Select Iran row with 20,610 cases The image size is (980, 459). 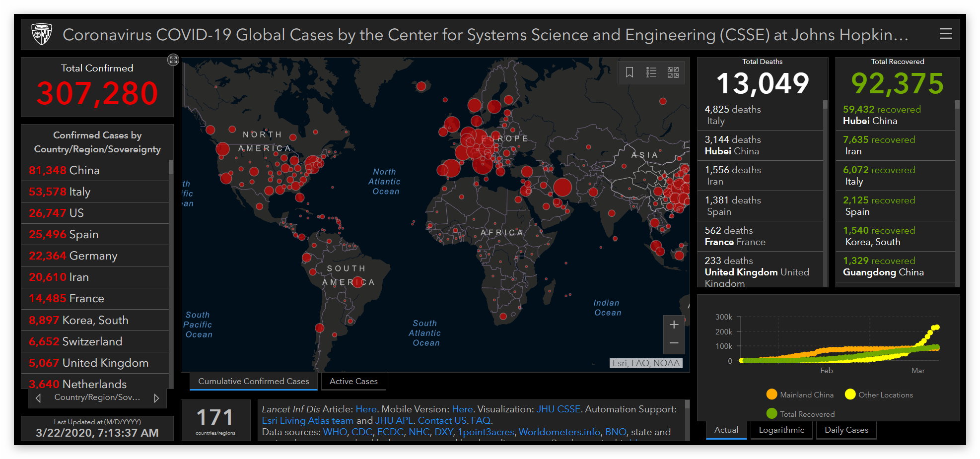95,277
